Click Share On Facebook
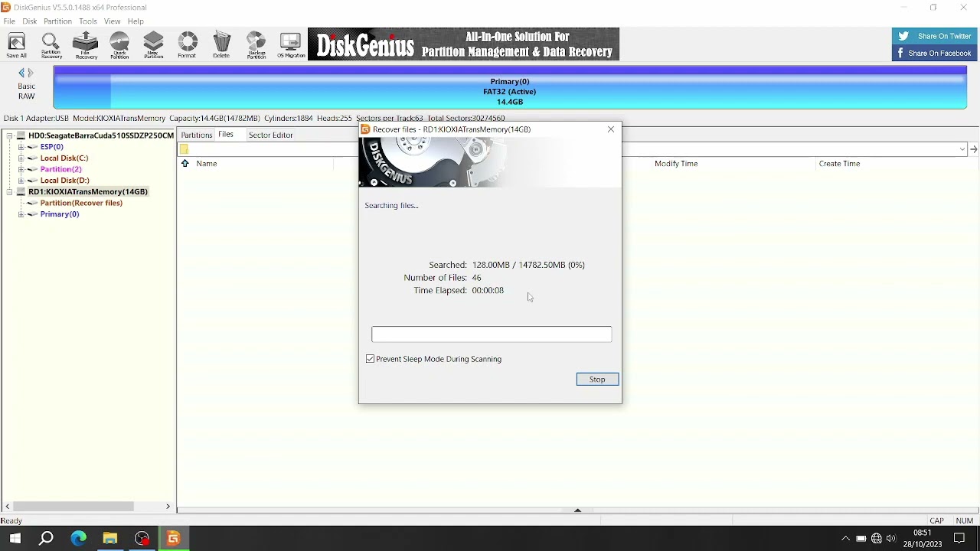Image resolution: width=980 pixels, height=551 pixels. [x=935, y=53]
